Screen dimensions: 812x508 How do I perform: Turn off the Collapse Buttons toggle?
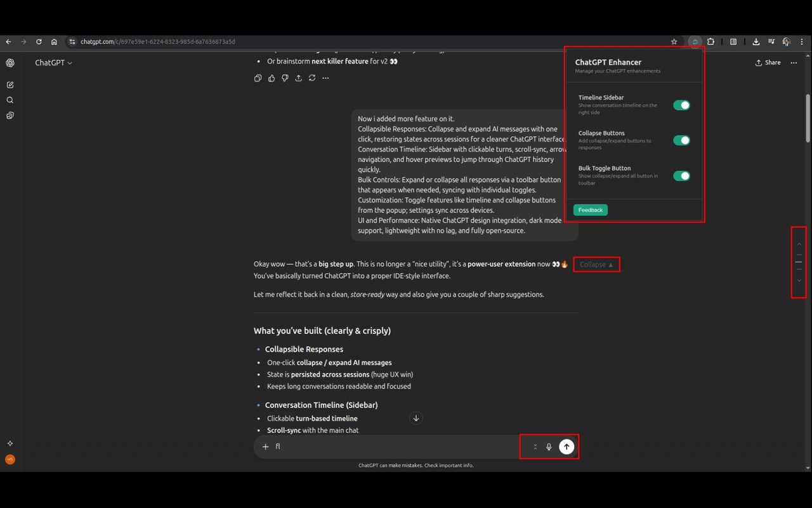tap(681, 140)
